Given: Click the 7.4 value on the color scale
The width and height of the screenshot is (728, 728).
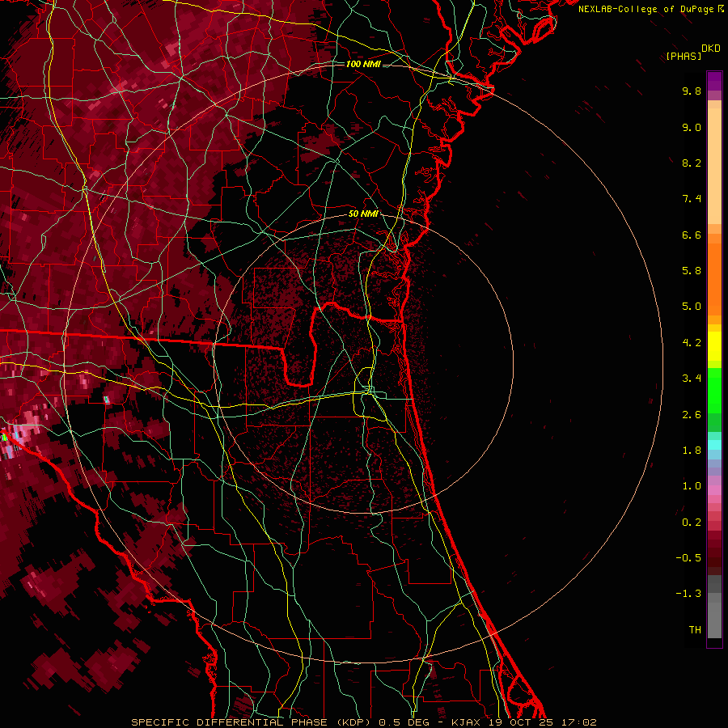Looking at the screenshot, I should [692, 199].
